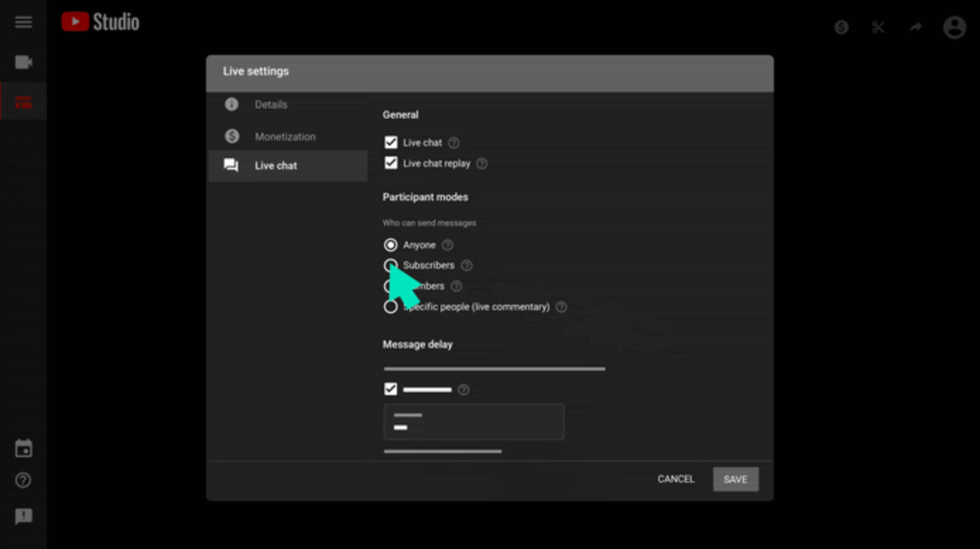
Task: Open the account avatar icon
Action: (955, 28)
